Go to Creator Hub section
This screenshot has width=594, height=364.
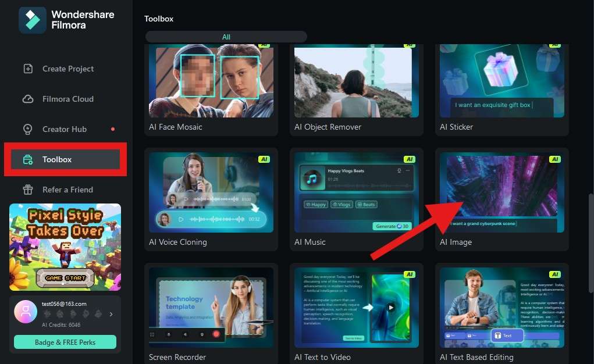click(x=65, y=129)
